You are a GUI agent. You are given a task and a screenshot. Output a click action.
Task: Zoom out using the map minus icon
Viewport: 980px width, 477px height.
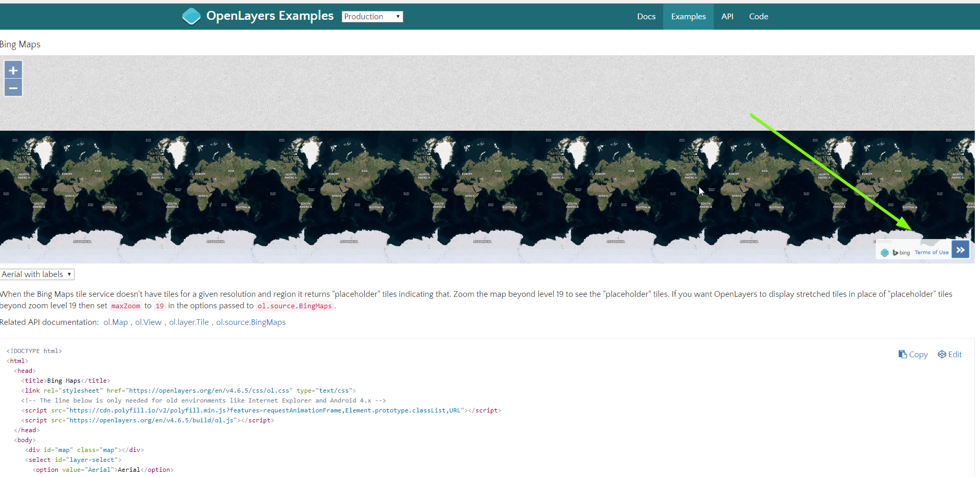[13, 87]
